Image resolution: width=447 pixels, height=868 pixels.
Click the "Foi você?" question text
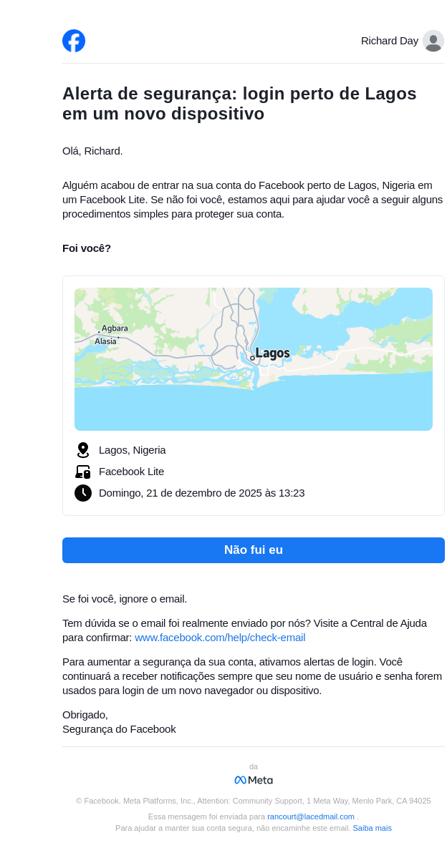point(87,248)
